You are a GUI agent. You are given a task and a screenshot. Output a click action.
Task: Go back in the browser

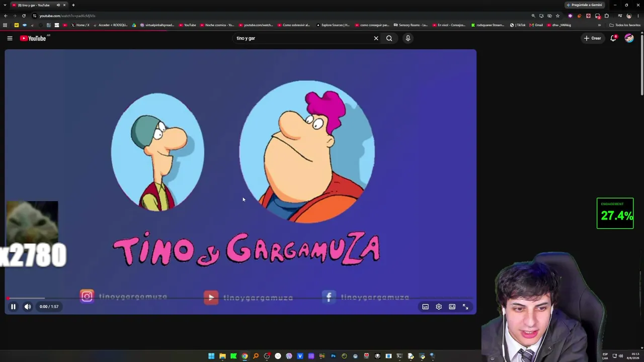point(6,16)
